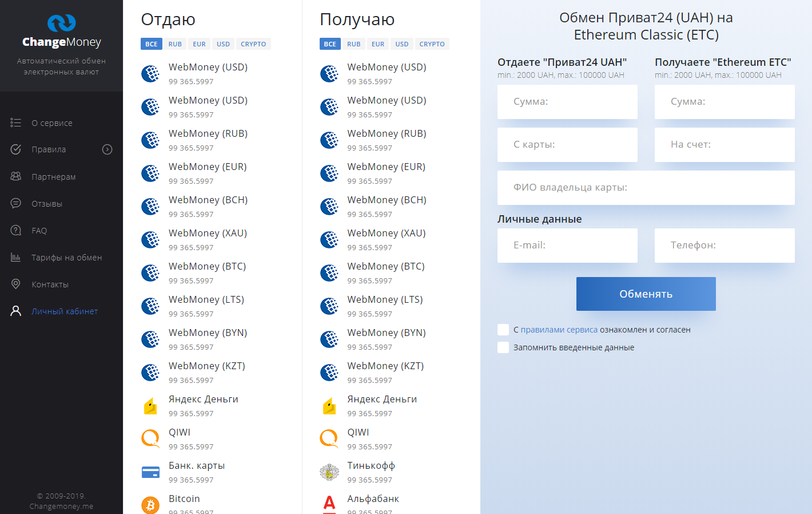Open the О сервисе list icon

coord(16,123)
